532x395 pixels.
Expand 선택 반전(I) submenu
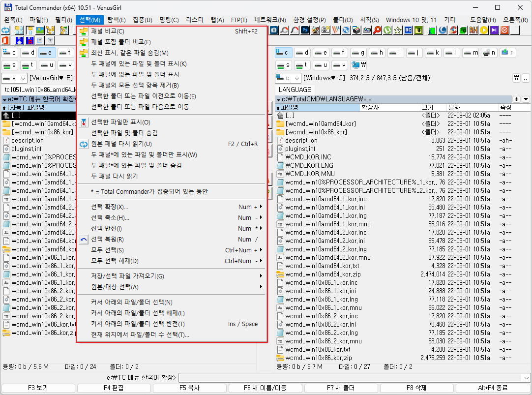261,228
